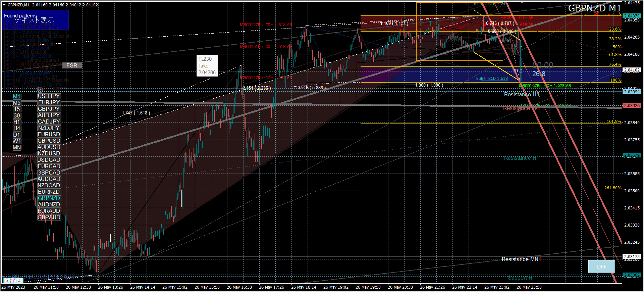Switch to the H1 timeframe
Image resolution: width=644 pixels, height=292 pixels.
point(17,122)
